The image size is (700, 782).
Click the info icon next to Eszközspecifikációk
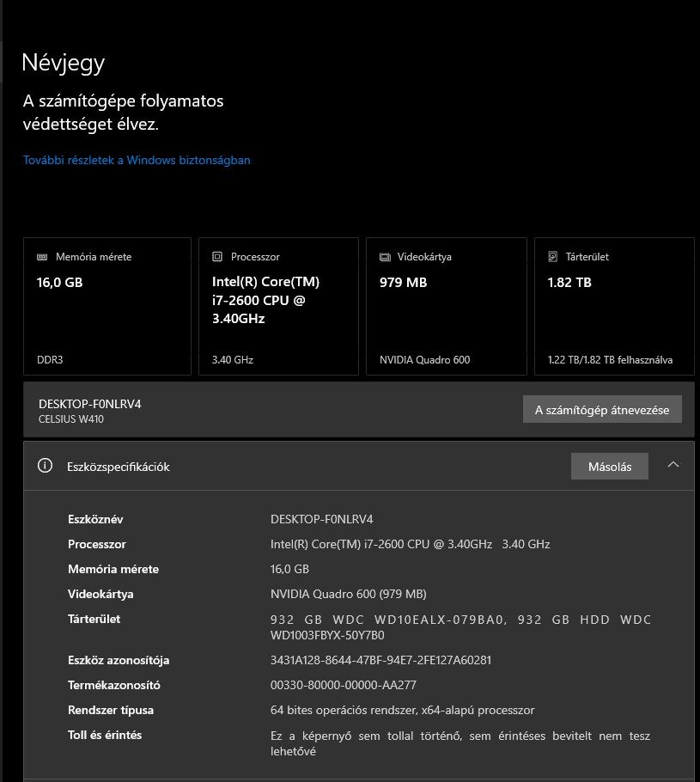pos(46,466)
